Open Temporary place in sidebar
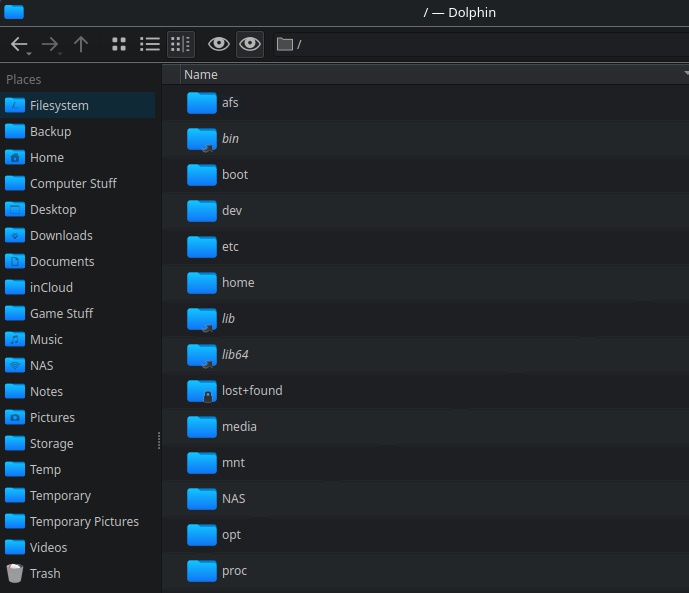This screenshot has height=593, width=689. click(x=78, y=495)
